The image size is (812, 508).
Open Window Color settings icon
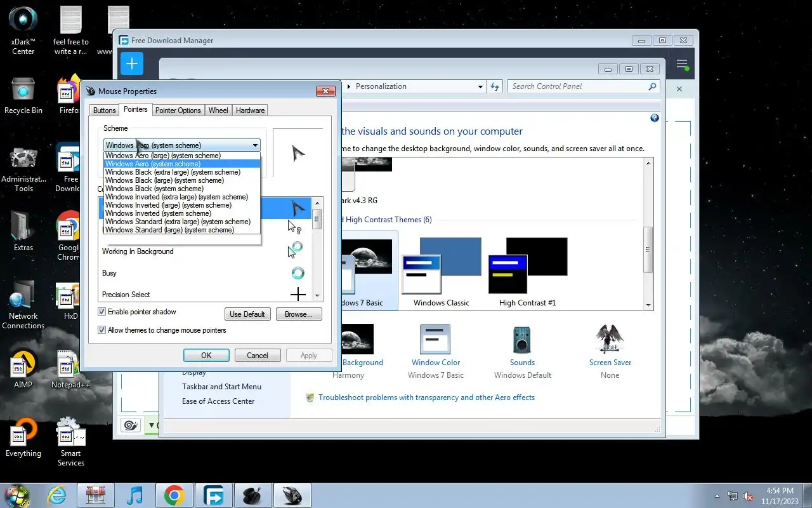pyautogui.click(x=435, y=339)
